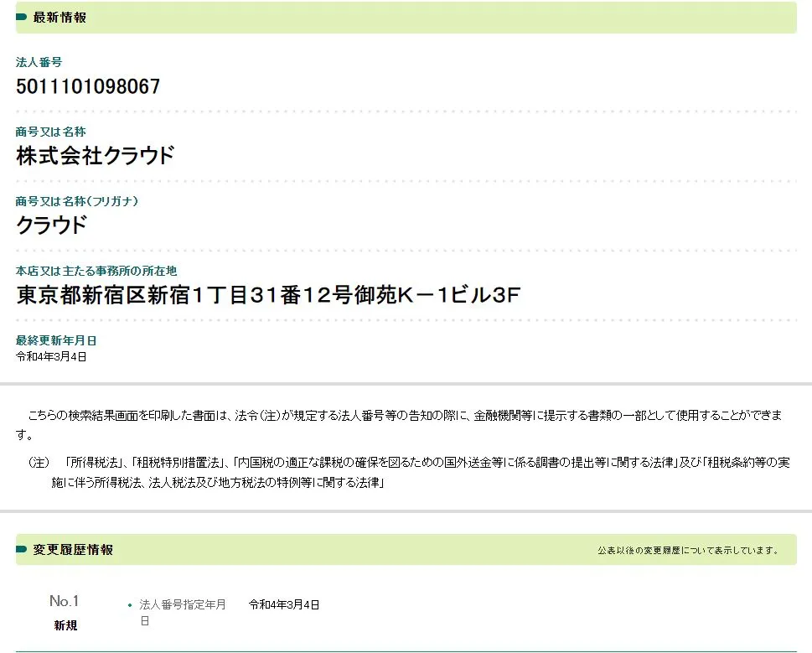The width and height of the screenshot is (812, 653).
Task: Click the date next to 法人番号指定年月日
Action: tap(284, 604)
